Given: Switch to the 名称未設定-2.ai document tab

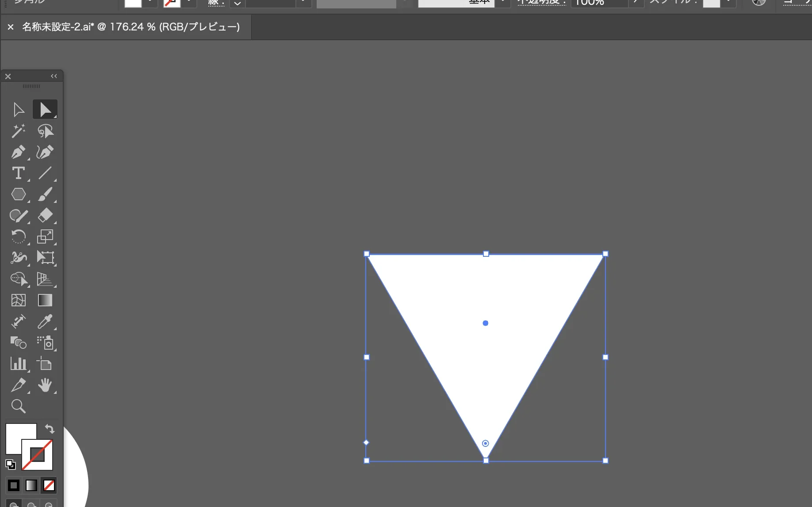Looking at the screenshot, I should pos(131,27).
